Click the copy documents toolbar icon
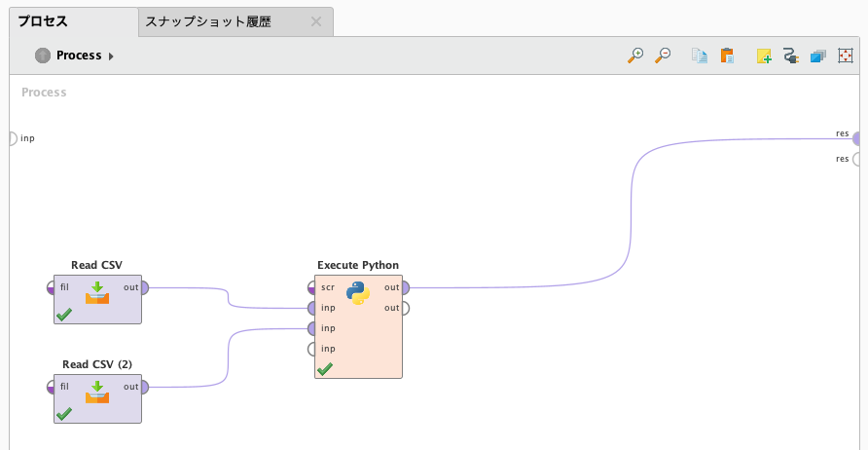This screenshot has height=450, width=868. (x=700, y=56)
